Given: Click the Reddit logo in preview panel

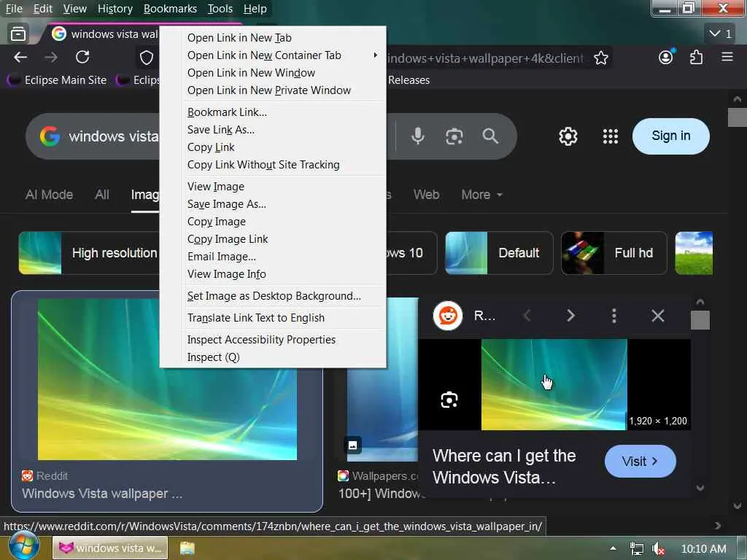Looking at the screenshot, I should [x=448, y=315].
